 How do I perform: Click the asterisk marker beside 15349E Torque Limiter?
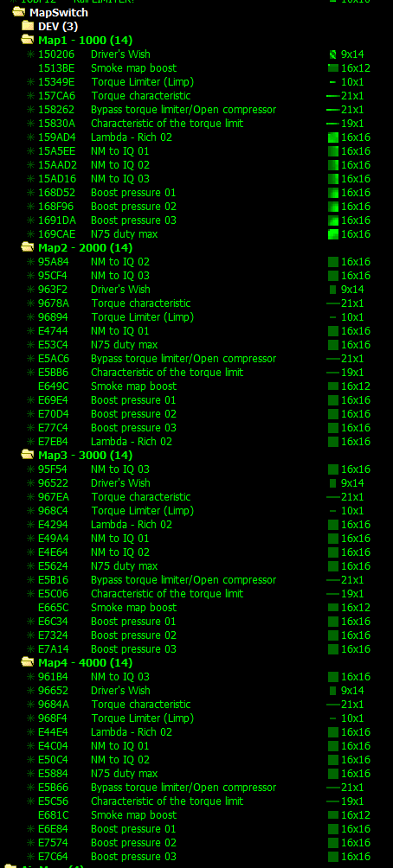pyautogui.click(x=30, y=82)
